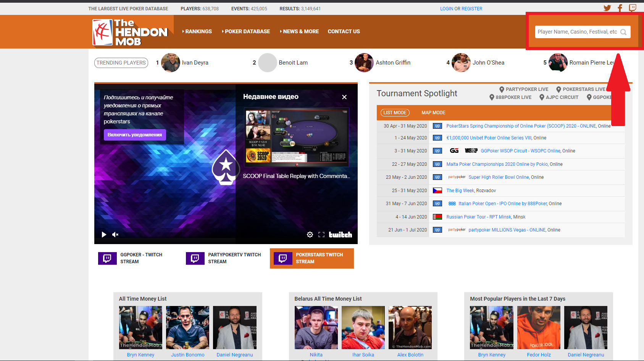Enable notifications with the purple button
This screenshot has width=644, height=361.
coord(135,135)
